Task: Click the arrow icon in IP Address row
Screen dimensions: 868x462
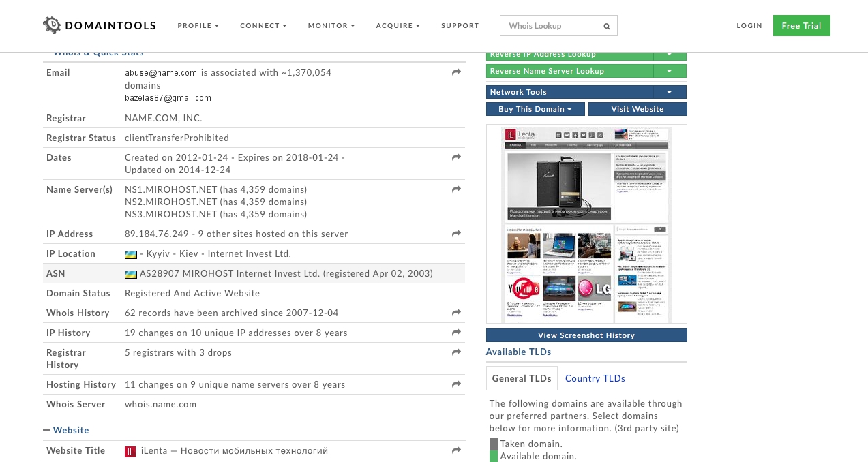Action: (x=456, y=234)
